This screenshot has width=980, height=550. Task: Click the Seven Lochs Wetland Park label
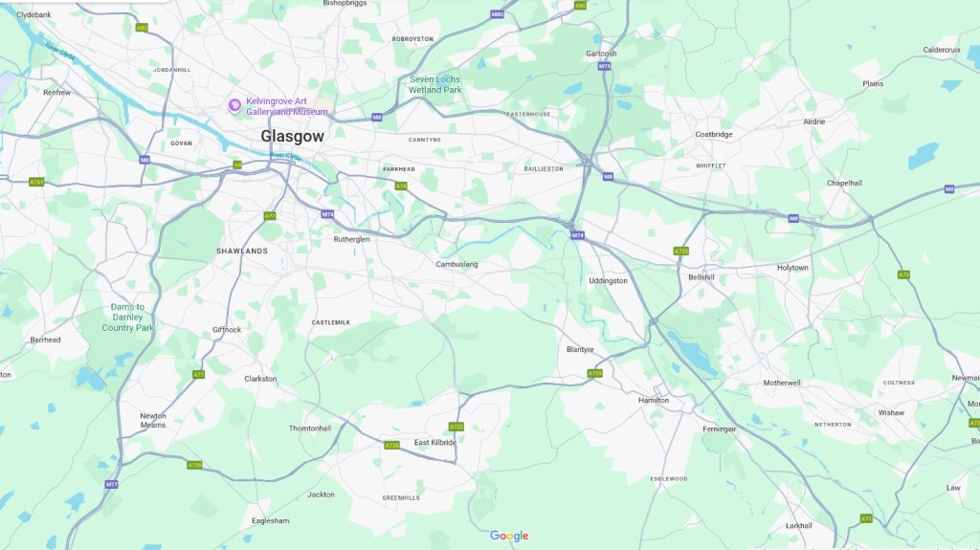click(435, 84)
